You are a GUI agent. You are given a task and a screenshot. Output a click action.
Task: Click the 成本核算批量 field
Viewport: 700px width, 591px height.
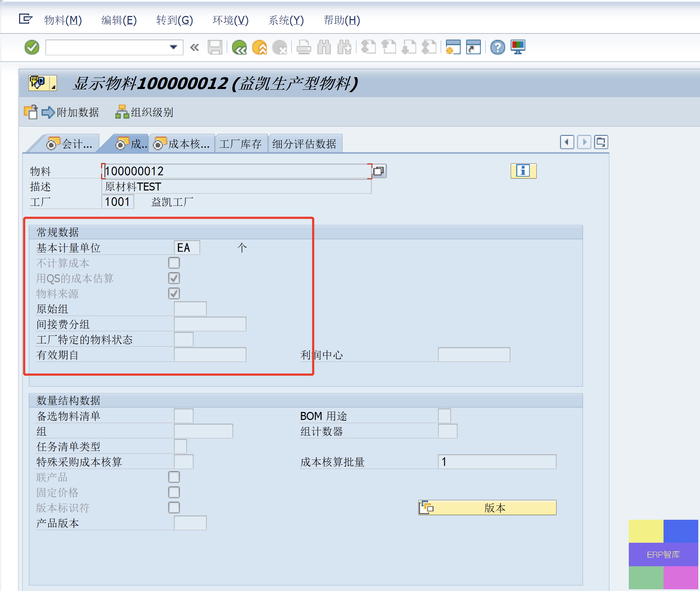point(497,462)
